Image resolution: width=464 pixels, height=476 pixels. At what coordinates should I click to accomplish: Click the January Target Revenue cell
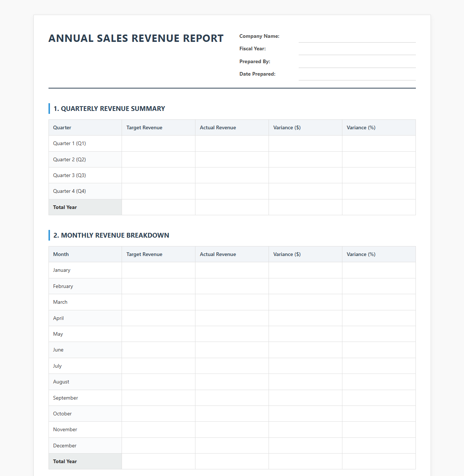coord(159,270)
